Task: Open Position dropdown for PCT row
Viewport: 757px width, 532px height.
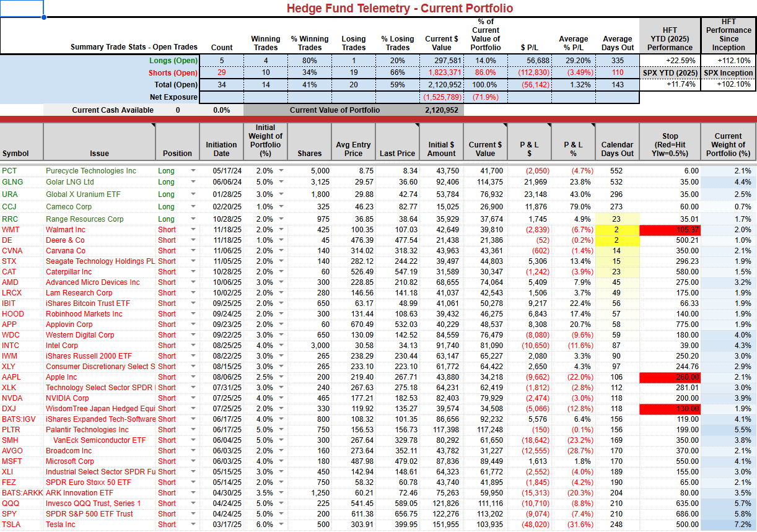Action: (193, 171)
